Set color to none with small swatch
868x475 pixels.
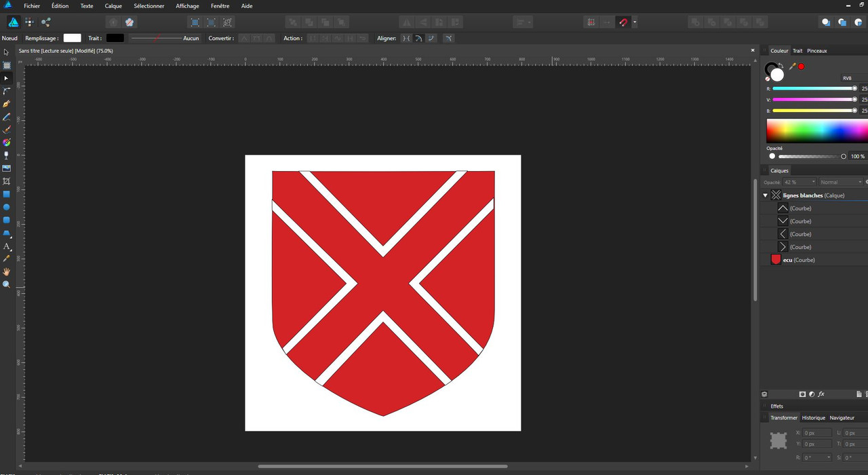tap(768, 79)
